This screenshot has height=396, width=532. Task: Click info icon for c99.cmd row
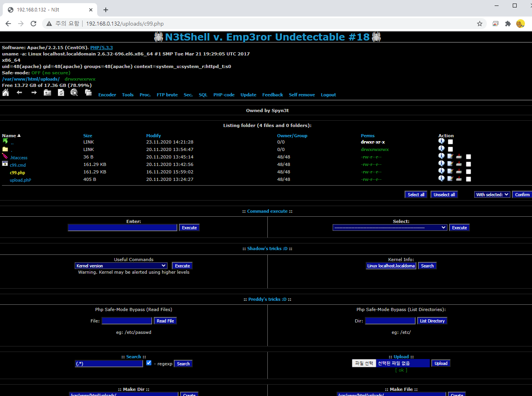(x=442, y=164)
